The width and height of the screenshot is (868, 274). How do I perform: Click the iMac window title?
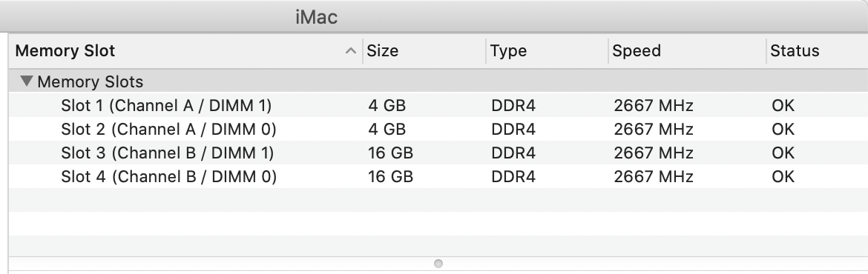316,17
